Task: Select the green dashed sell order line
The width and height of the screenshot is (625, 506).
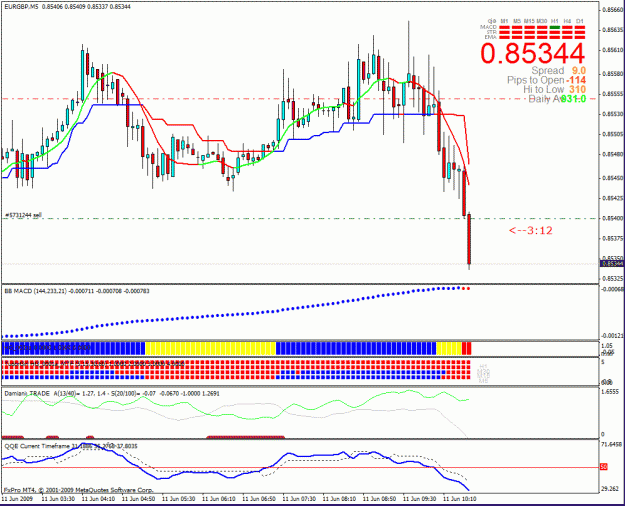Action: click(x=299, y=219)
